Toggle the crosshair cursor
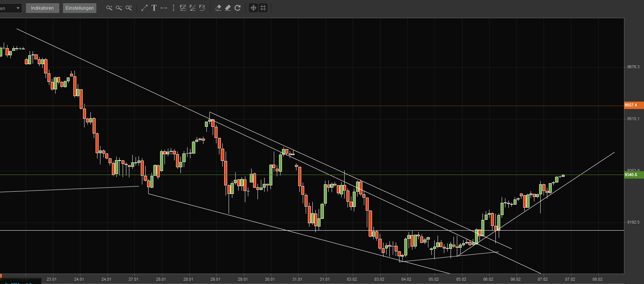644x284 pixels. click(x=253, y=8)
